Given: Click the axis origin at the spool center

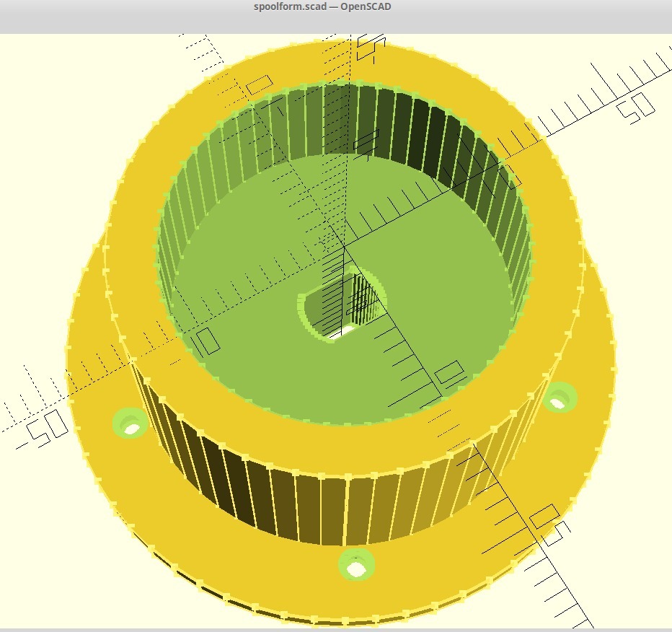Looking at the screenshot, I should (344, 247).
